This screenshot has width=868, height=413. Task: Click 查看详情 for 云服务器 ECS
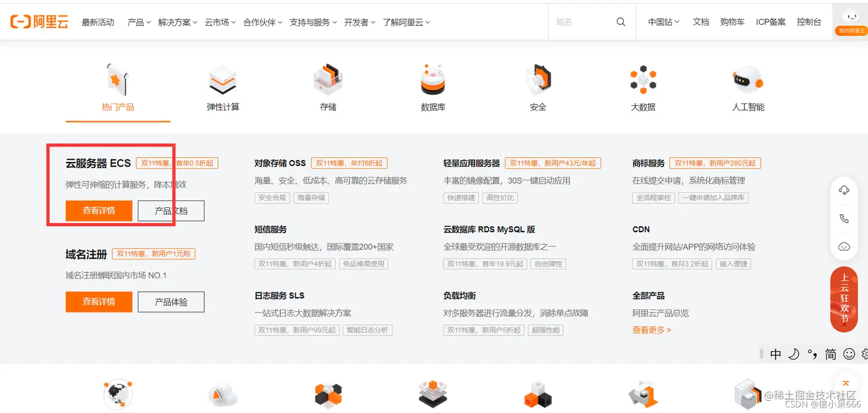pos(99,211)
